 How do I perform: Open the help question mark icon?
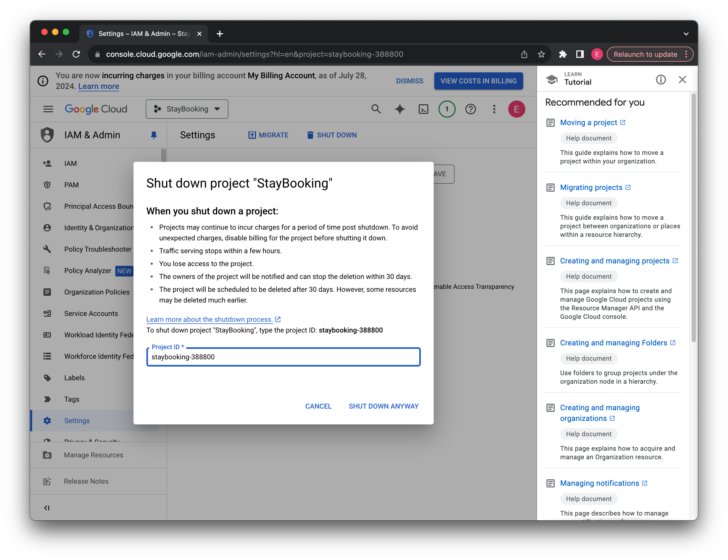tap(470, 109)
